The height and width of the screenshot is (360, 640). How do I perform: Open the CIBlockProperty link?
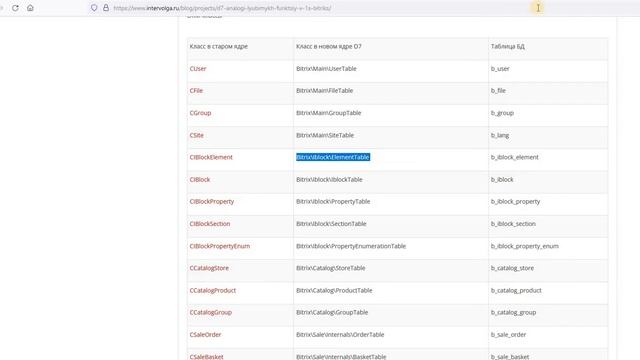pyautogui.click(x=212, y=201)
